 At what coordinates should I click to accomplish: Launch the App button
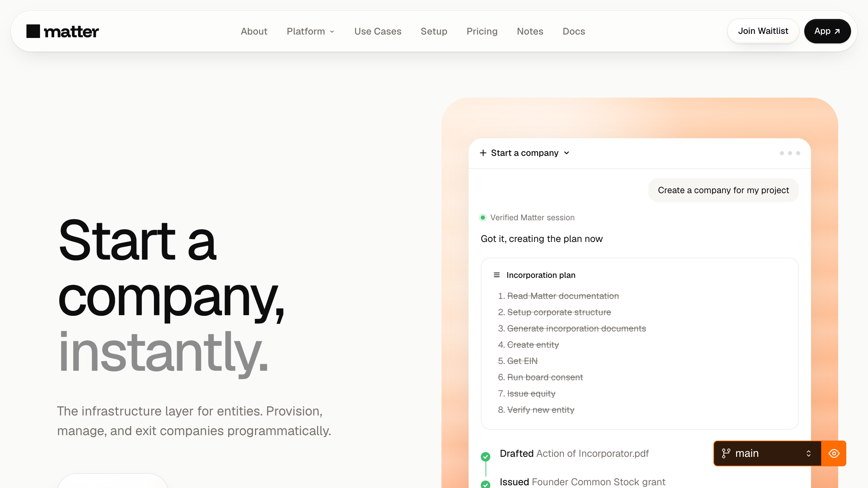click(827, 31)
